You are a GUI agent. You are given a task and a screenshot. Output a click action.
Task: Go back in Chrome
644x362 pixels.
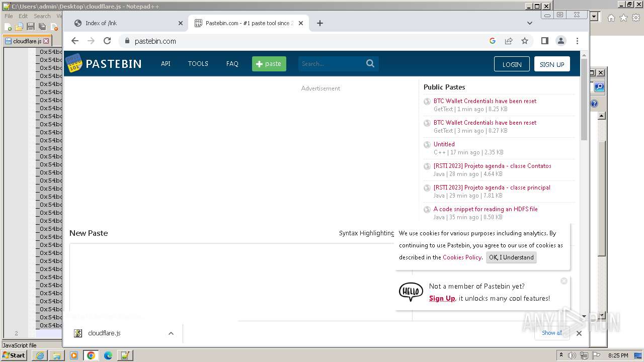[x=75, y=41]
